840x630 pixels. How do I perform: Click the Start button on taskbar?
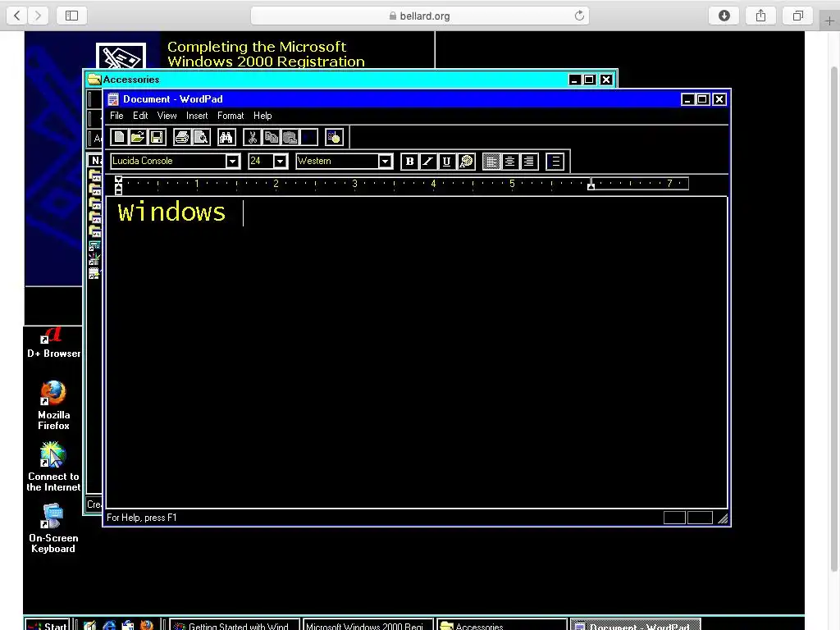[x=47, y=624]
